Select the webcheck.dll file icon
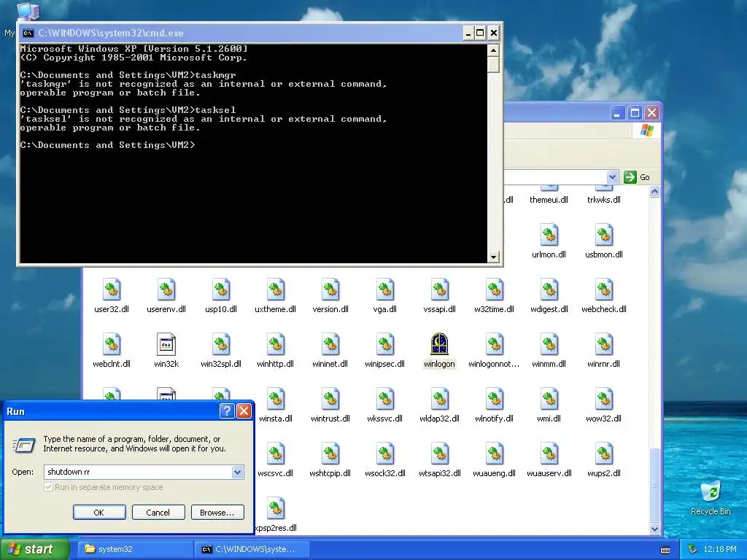Screen dimensions: 747x560 [x=604, y=290]
